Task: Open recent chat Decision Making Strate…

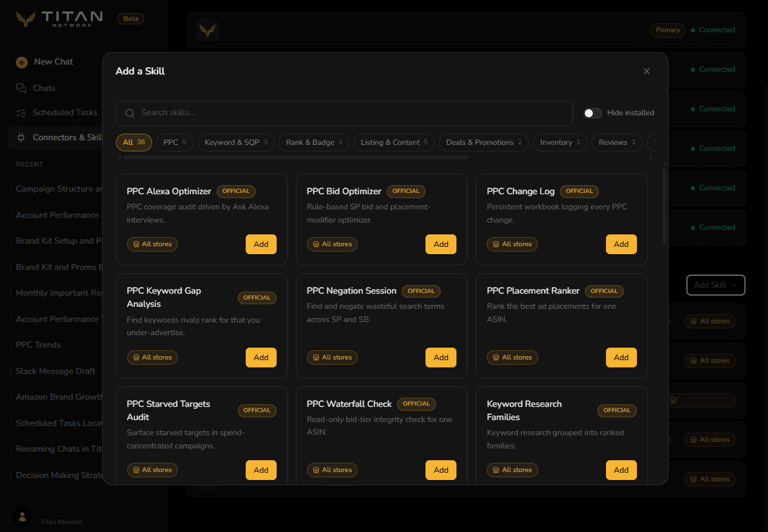Action: coord(59,475)
